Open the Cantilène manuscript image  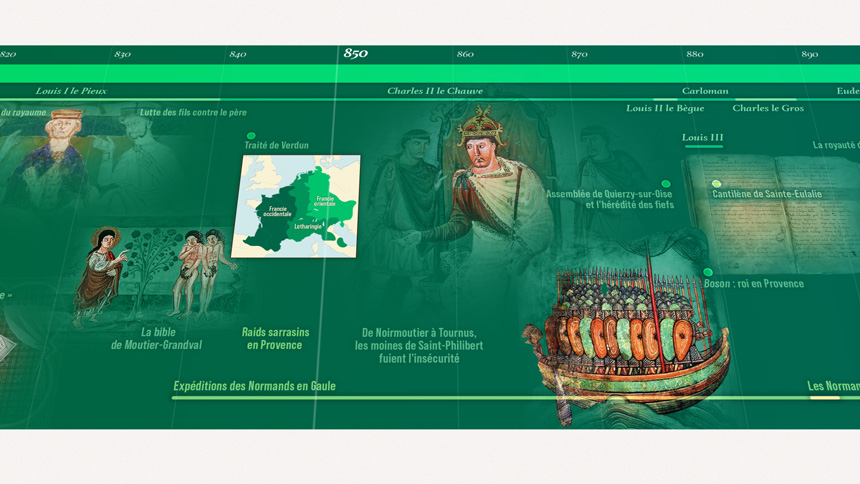(x=771, y=214)
